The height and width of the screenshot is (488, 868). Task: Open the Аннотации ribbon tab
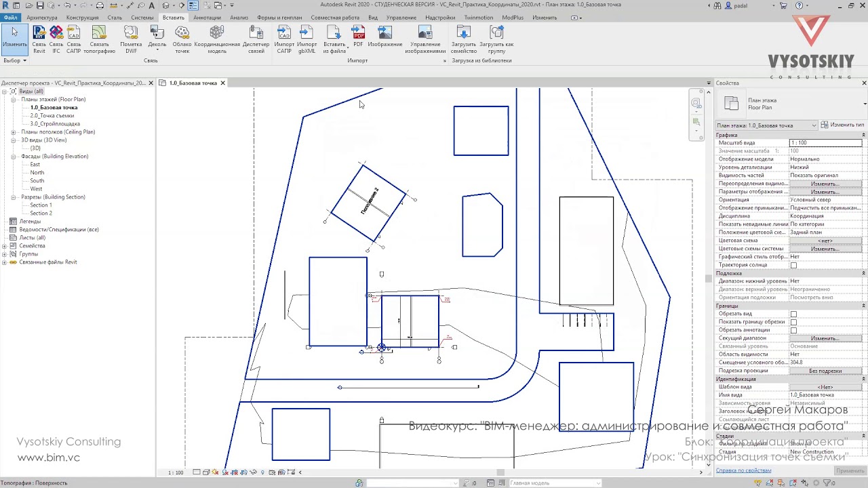tap(207, 18)
